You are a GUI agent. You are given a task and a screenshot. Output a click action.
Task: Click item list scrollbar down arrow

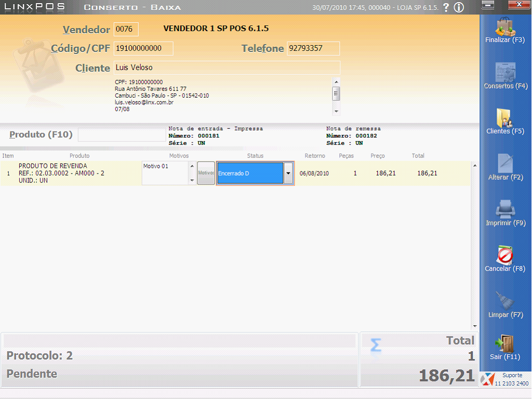click(475, 326)
